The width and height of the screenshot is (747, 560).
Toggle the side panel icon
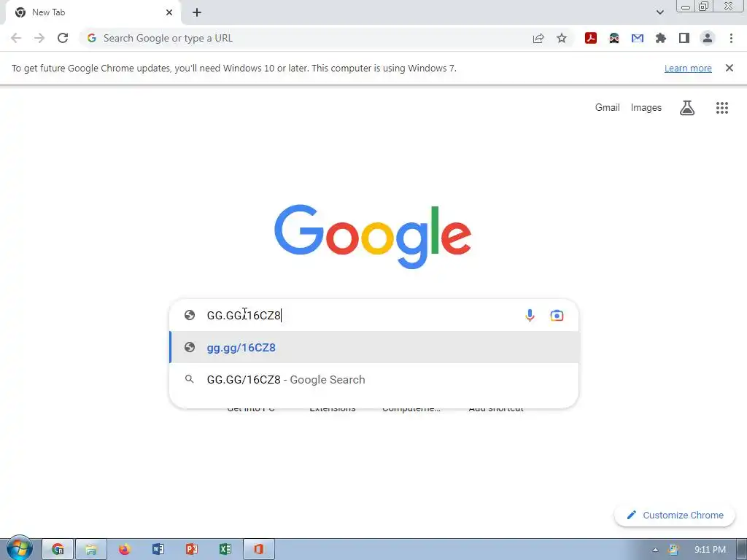684,38
